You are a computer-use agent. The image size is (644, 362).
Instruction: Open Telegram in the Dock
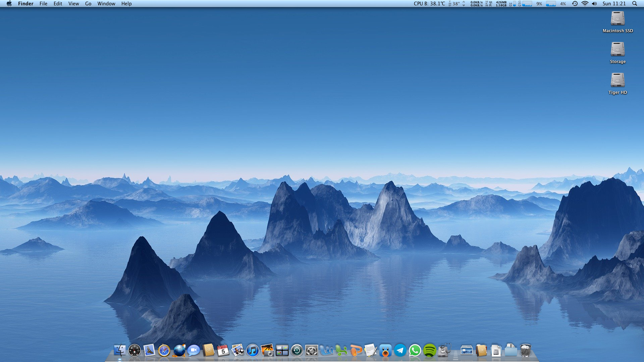point(400,351)
